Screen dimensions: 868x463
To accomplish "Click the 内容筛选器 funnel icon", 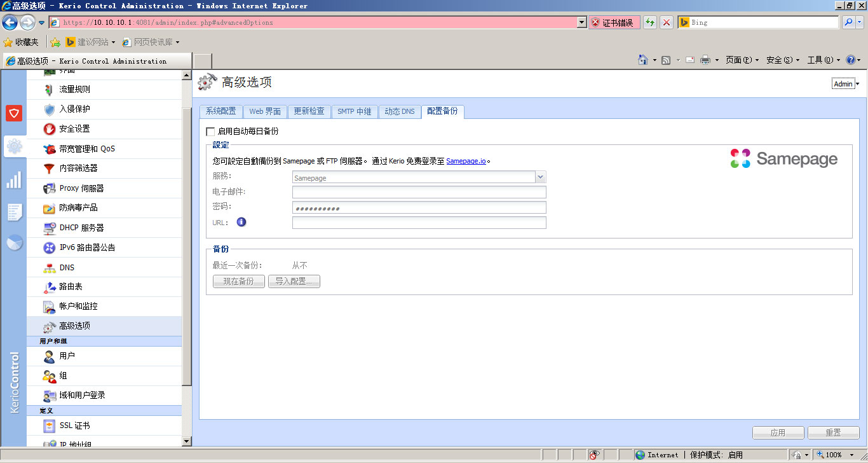I will point(49,169).
